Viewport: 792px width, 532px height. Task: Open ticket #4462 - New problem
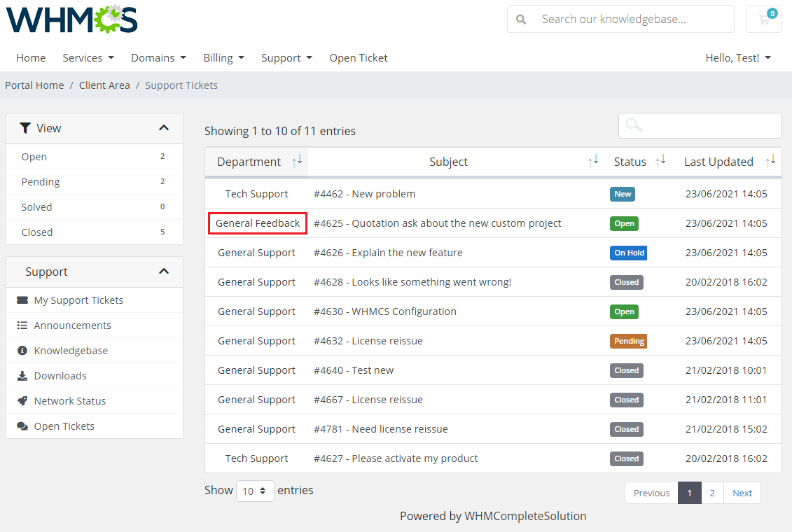tap(364, 194)
